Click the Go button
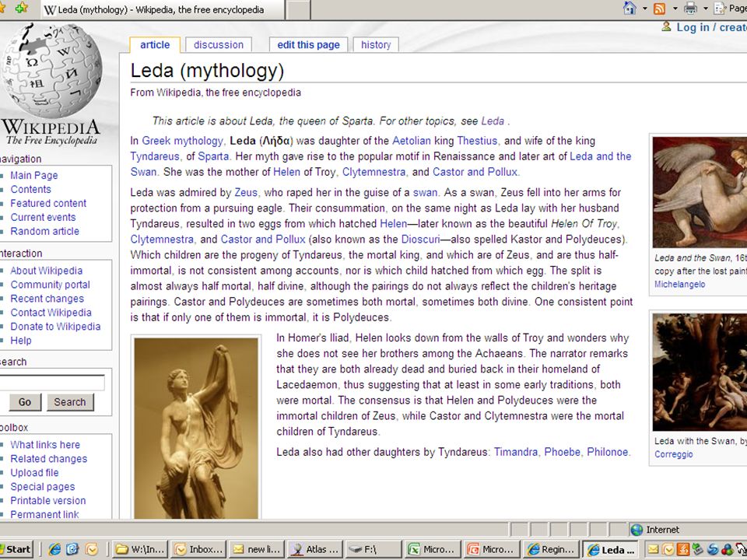The width and height of the screenshot is (747, 560). click(x=25, y=402)
